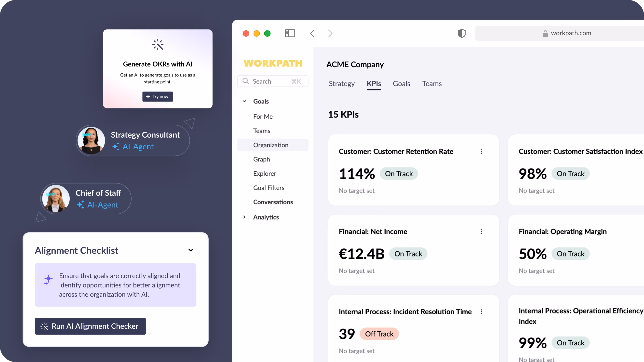Viewport: 644px width, 362px height.
Task: Click the 39 value
Action: tap(347, 334)
